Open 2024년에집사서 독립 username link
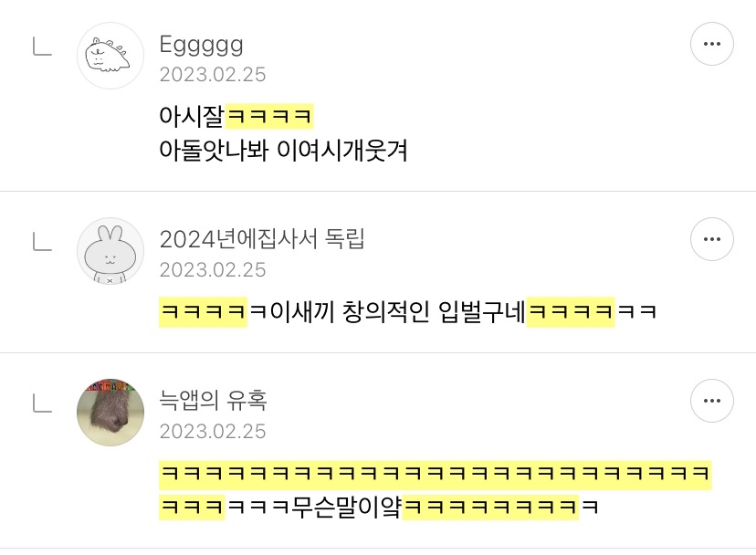This screenshot has height=555, width=756. point(262,238)
